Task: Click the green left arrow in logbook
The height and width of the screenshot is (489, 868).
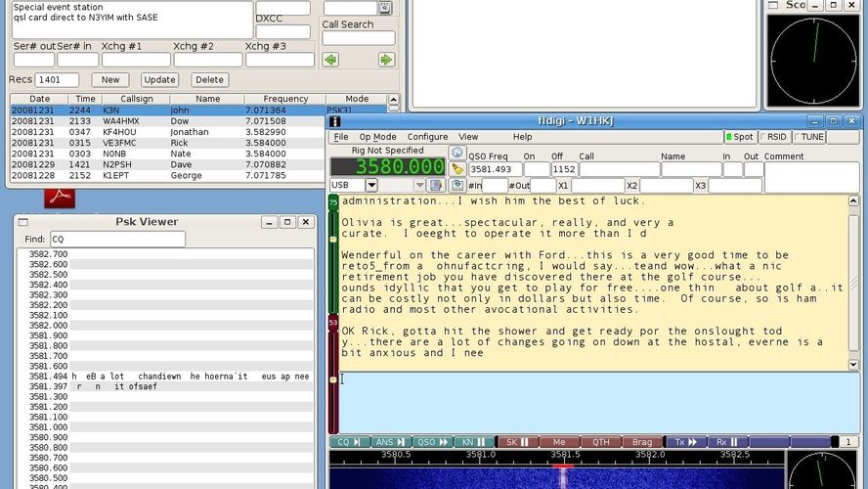Action: 330,60
